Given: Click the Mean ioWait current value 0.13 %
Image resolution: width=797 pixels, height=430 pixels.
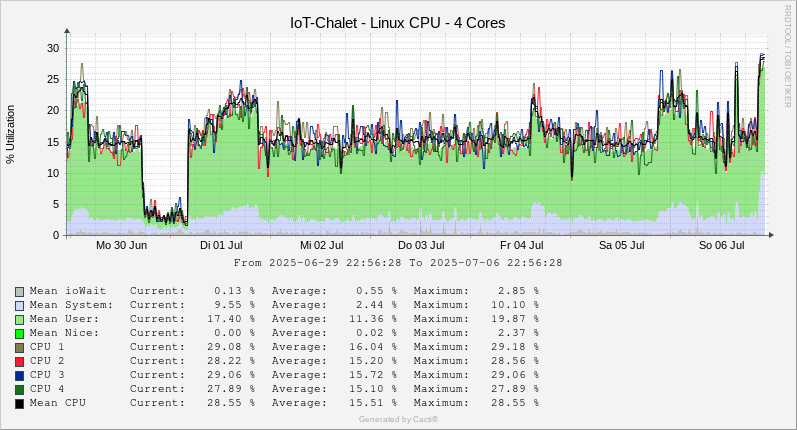Looking at the screenshot, I should coord(234,291).
